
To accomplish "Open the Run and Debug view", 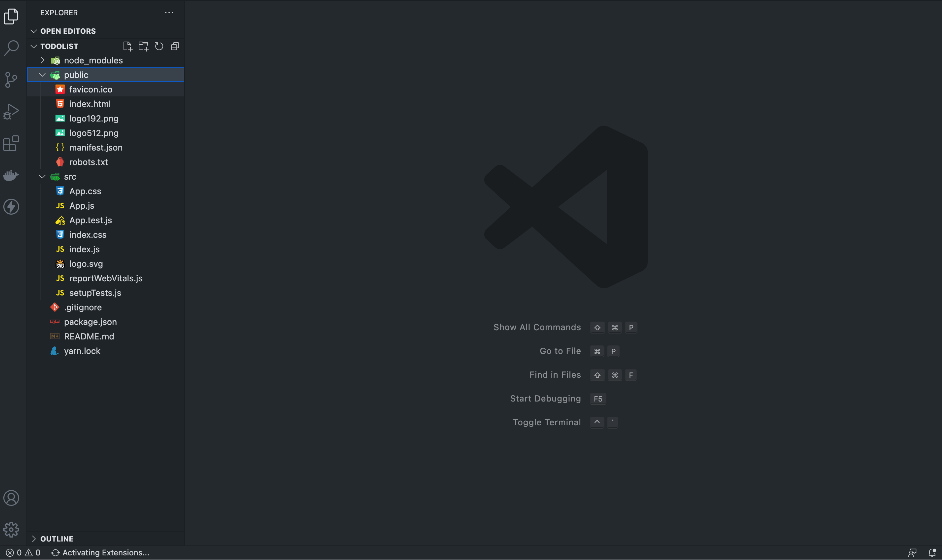I will [x=11, y=112].
